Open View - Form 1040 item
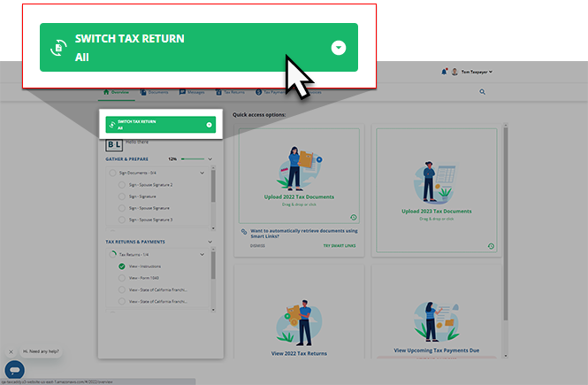 point(144,278)
